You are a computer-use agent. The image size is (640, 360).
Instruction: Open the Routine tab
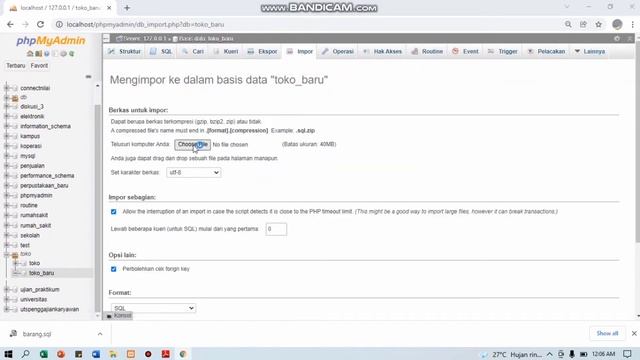click(x=427, y=51)
